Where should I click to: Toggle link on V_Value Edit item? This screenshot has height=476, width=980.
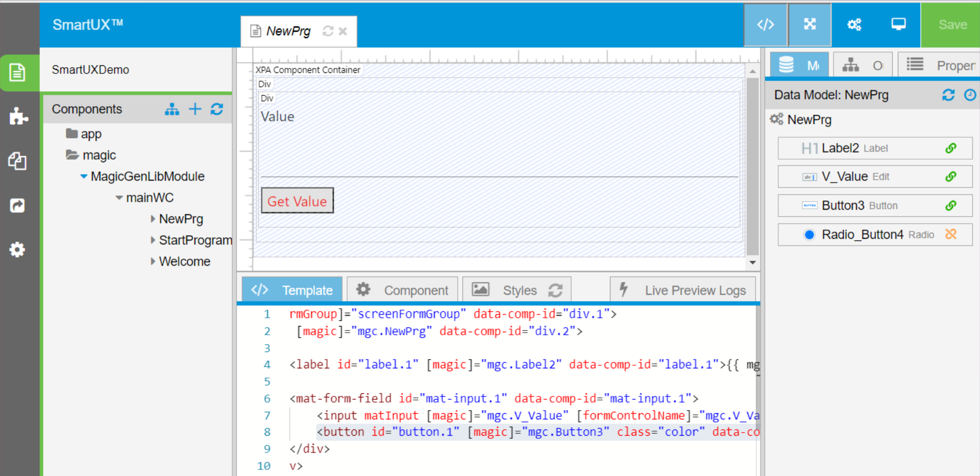(x=950, y=177)
